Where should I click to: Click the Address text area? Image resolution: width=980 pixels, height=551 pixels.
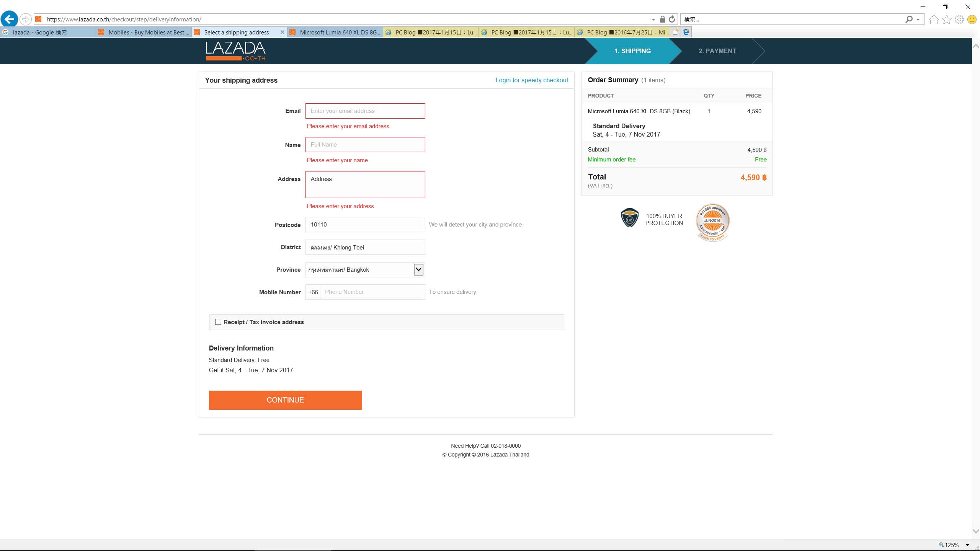click(x=365, y=184)
